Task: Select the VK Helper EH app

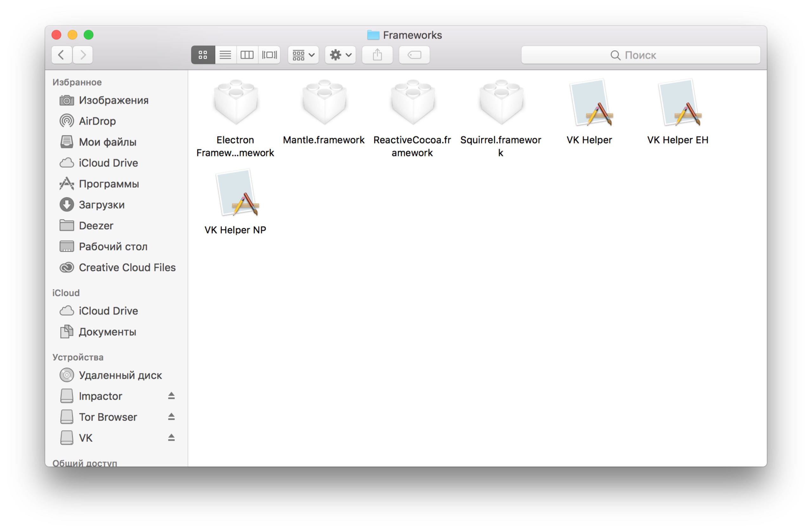Action: tap(678, 102)
